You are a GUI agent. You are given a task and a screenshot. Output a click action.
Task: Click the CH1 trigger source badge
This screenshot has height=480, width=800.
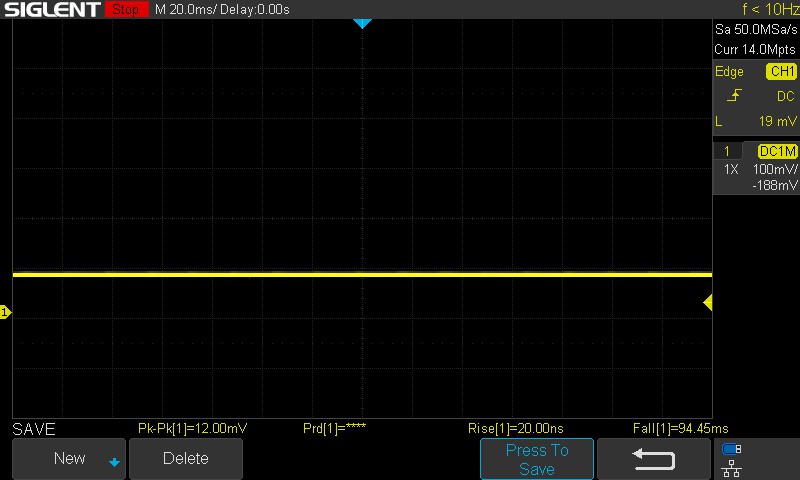pos(781,71)
